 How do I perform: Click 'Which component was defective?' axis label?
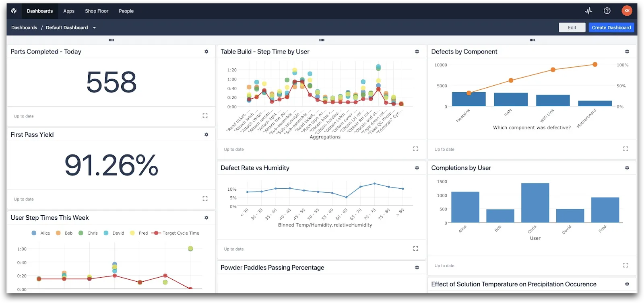pos(532,128)
